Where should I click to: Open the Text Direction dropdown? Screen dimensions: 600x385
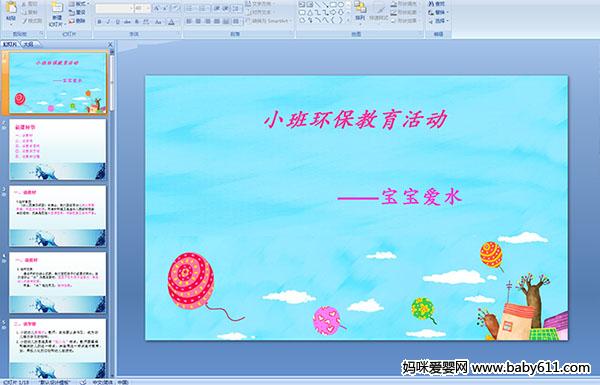click(x=261, y=3)
